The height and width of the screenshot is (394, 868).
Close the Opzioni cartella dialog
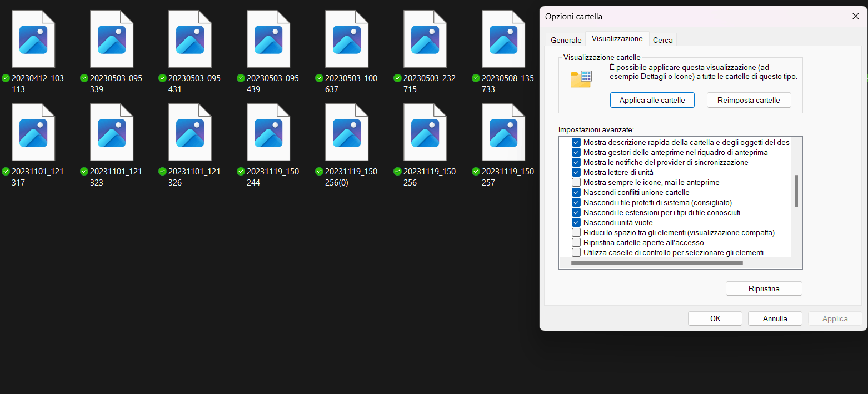tap(856, 17)
